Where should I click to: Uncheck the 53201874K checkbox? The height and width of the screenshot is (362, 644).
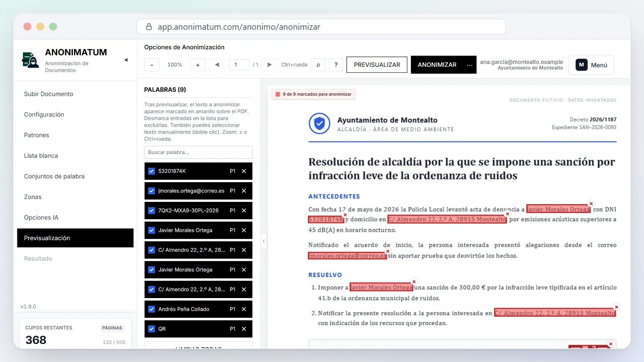[151, 171]
